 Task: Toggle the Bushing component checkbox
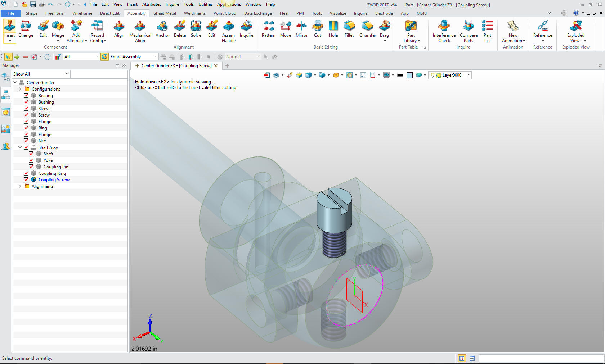click(x=26, y=102)
